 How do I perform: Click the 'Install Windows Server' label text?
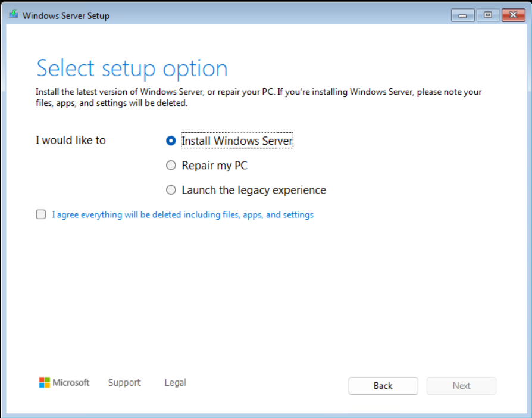pyautogui.click(x=237, y=141)
